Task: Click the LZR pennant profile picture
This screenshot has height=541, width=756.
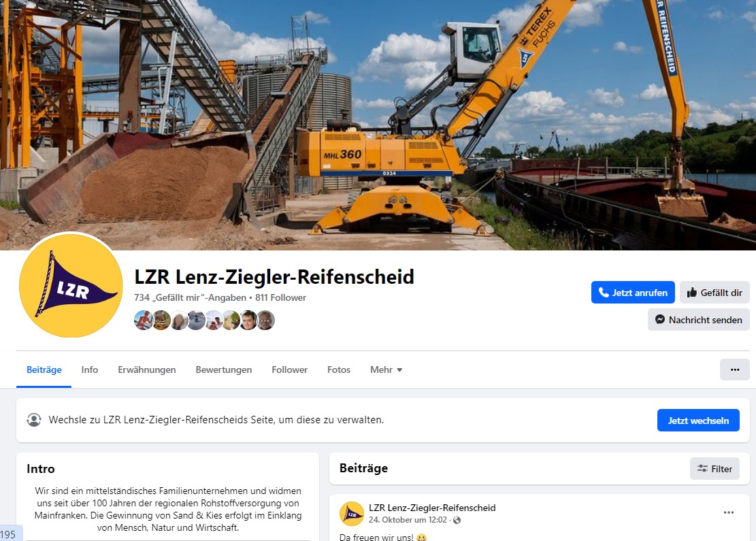Action: pyautogui.click(x=71, y=284)
